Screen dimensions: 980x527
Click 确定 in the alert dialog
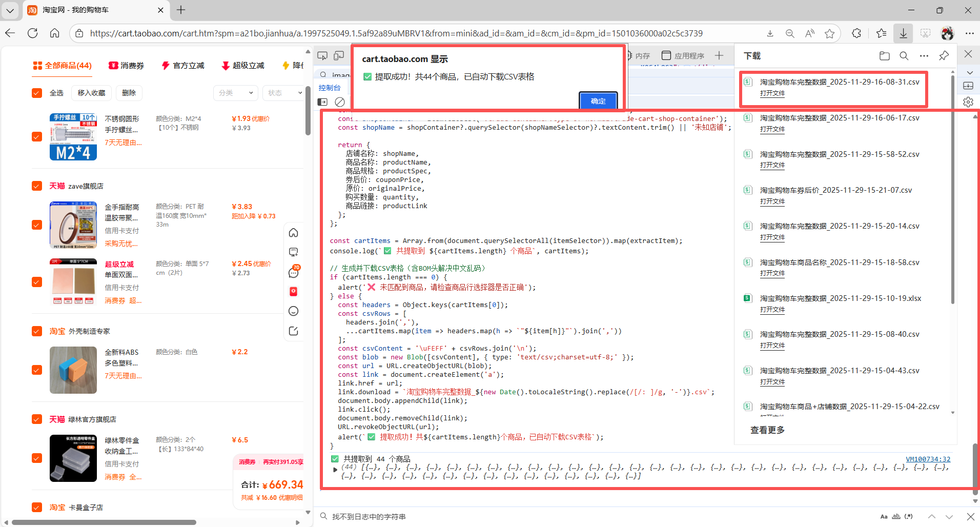(598, 101)
